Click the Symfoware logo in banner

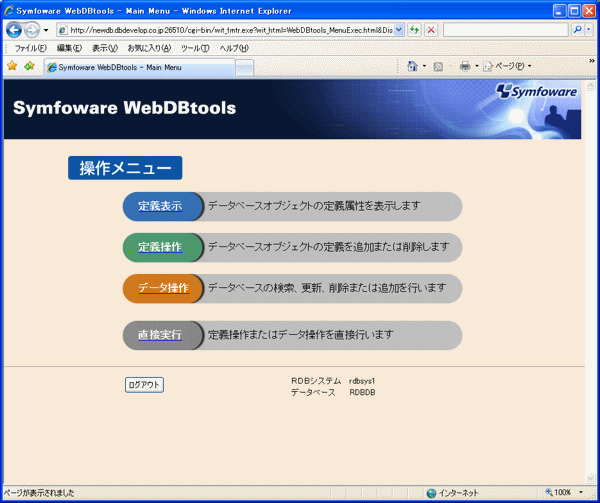click(536, 91)
